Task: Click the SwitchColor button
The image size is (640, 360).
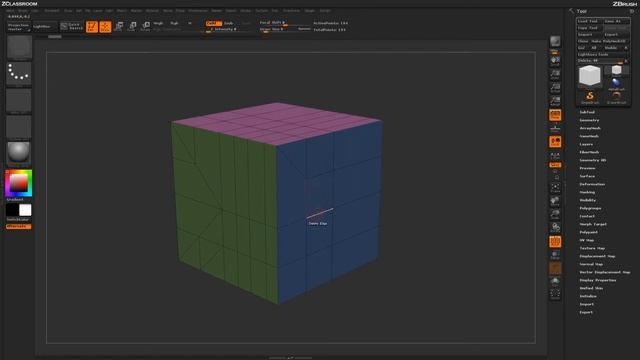Action: click(x=18, y=220)
